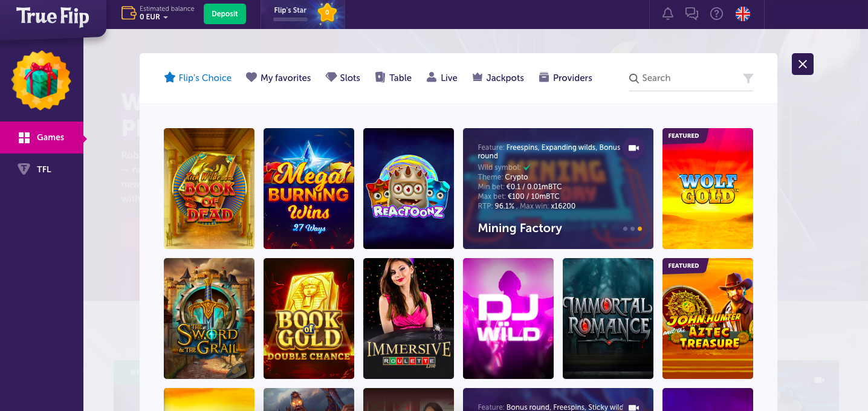Image resolution: width=868 pixels, height=411 pixels.
Task: Open DJ Wild game
Action: point(508,319)
